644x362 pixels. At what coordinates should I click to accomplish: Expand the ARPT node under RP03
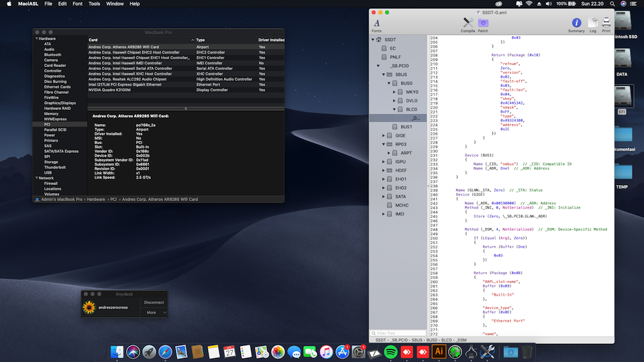pos(389,153)
